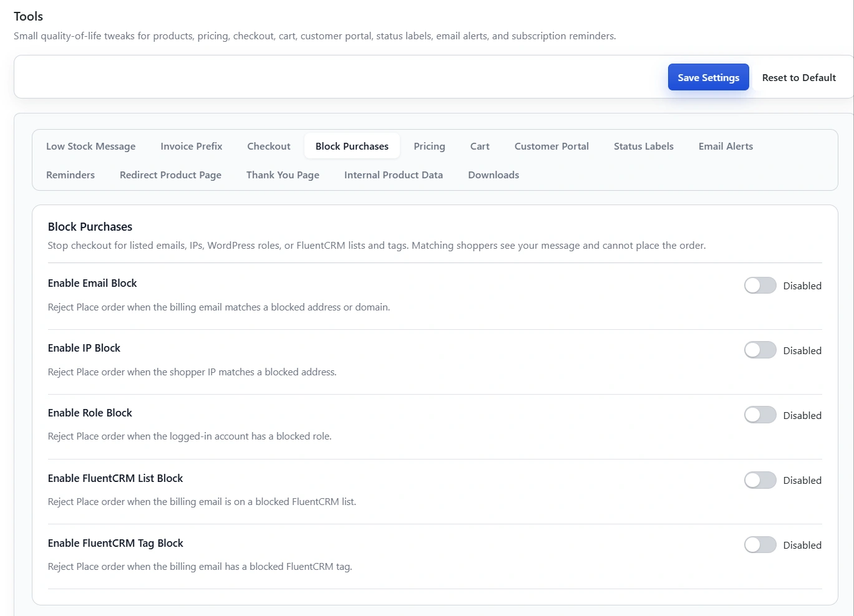Screen dimensions: 854x616
Task: Click the description mentioning a blocked FluentCRM tag
Action: [x=200, y=567]
